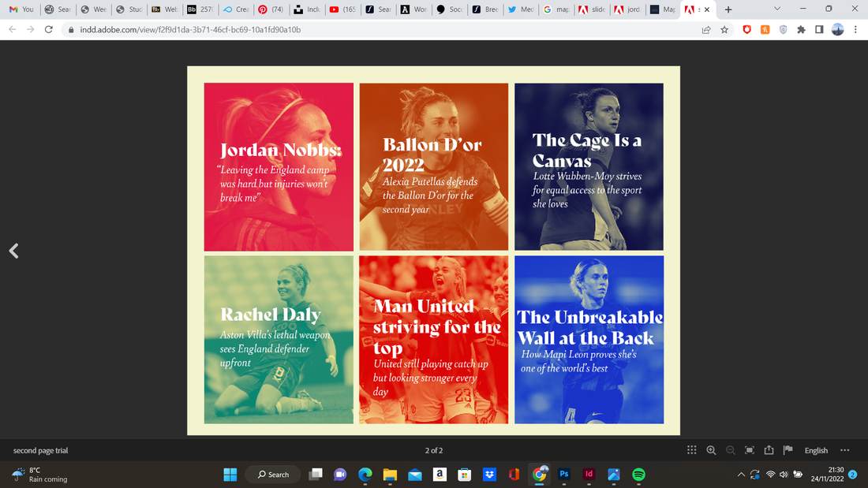
Task: Open a new browser tab
Action: click(728, 9)
